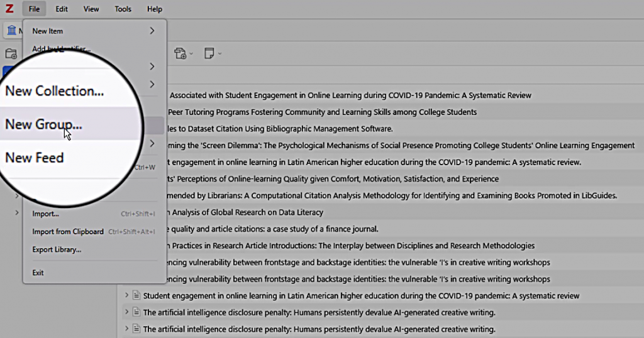The width and height of the screenshot is (644, 338).
Task: Choose New Feed from the File menu
Action: pos(35,158)
